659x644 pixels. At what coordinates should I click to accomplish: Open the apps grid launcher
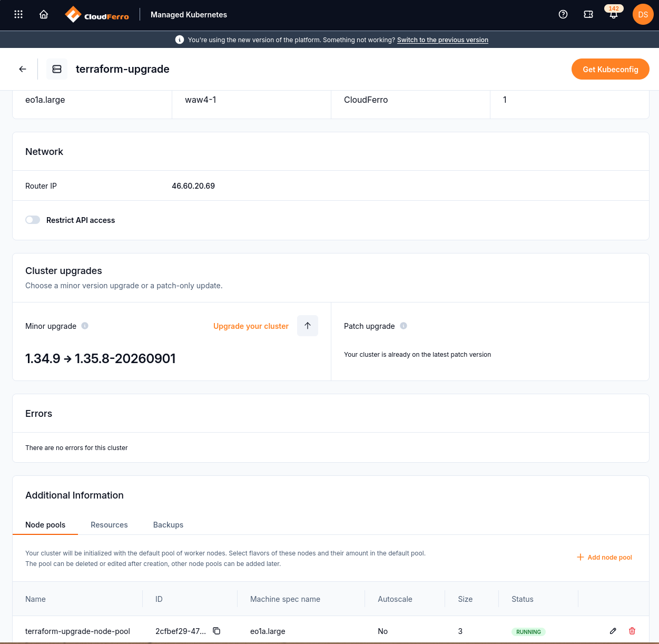pyautogui.click(x=18, y=15)
